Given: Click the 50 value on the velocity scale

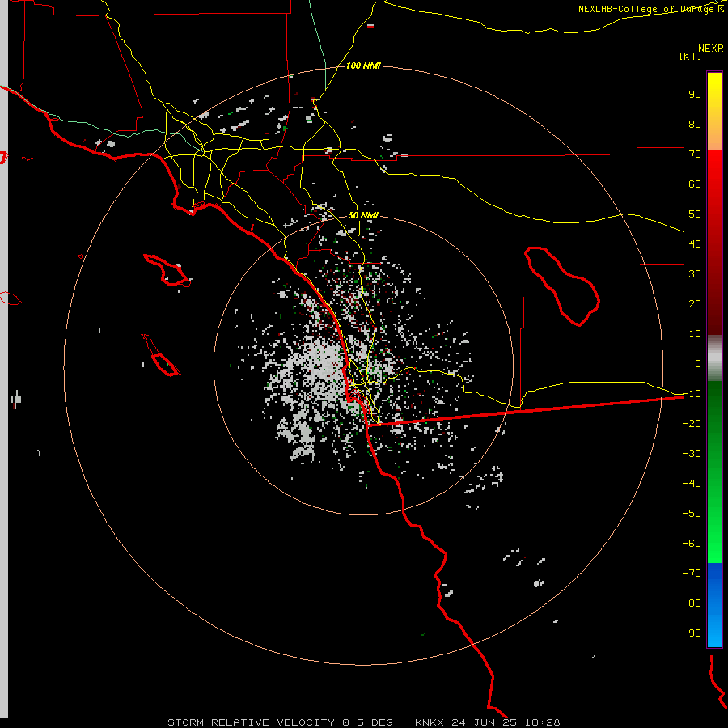Looking at the screenshot, I should pyautogui.click(x=695, y=214).
